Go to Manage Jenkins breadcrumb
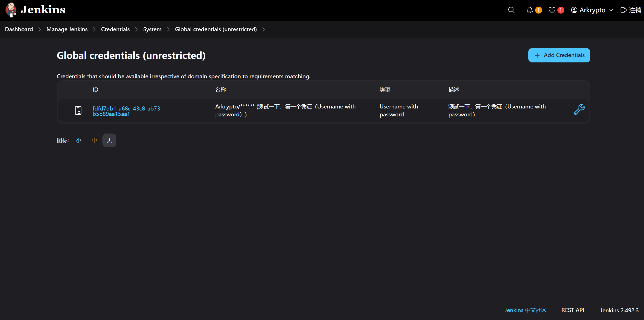 click(67, 29)
